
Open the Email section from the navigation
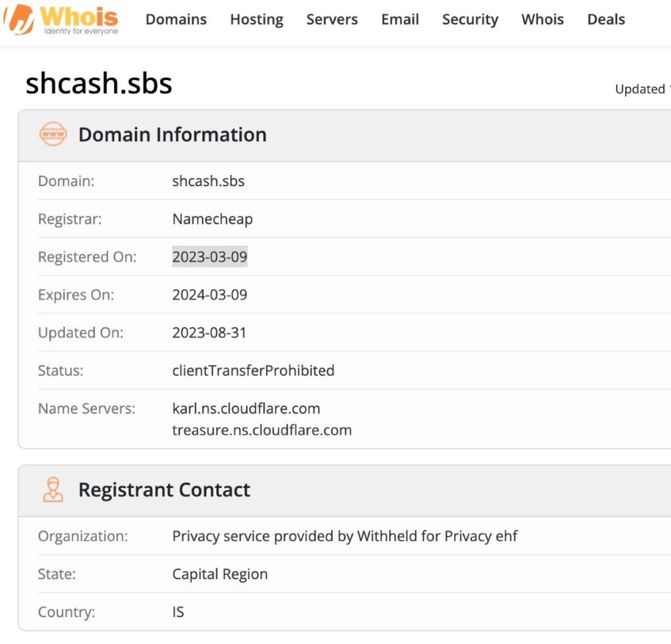pos(400,20)
